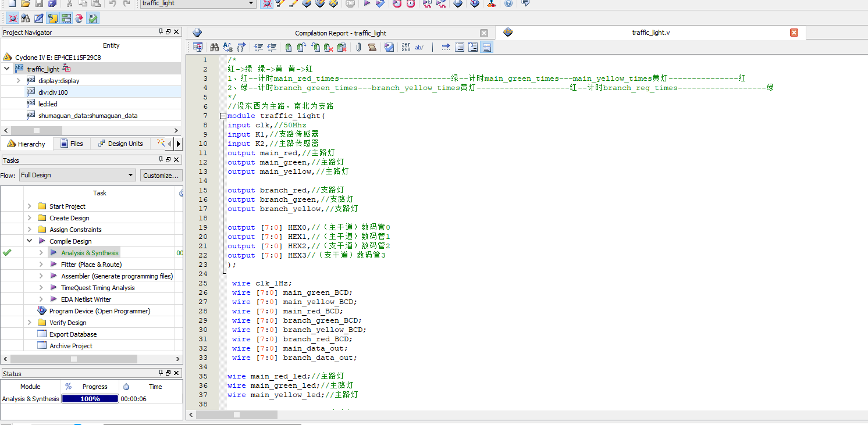Expand the Start Project task folder
Screen dimensions: 868x425
[x=30, y=206]
